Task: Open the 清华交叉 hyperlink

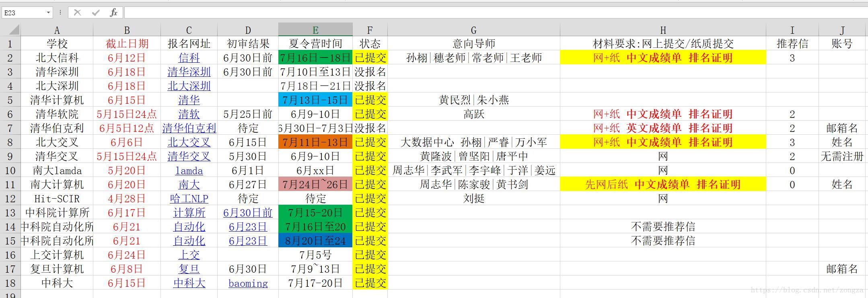Action: point(189,156)
